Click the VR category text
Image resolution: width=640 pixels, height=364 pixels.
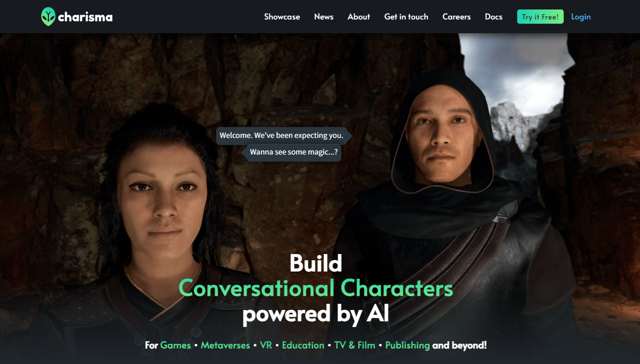click(266, 345)
